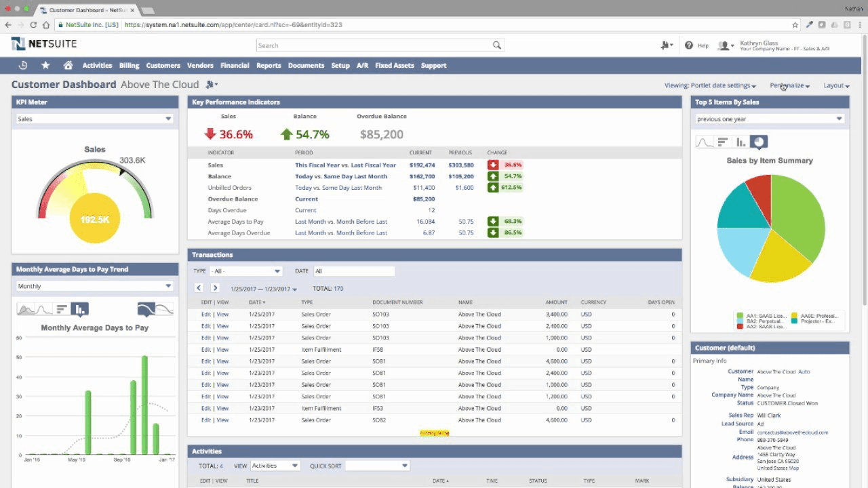Open the Today vs. Same Day Last Month Balance link
The width and height of the screenshot is (868, 488).
[341, 176]
